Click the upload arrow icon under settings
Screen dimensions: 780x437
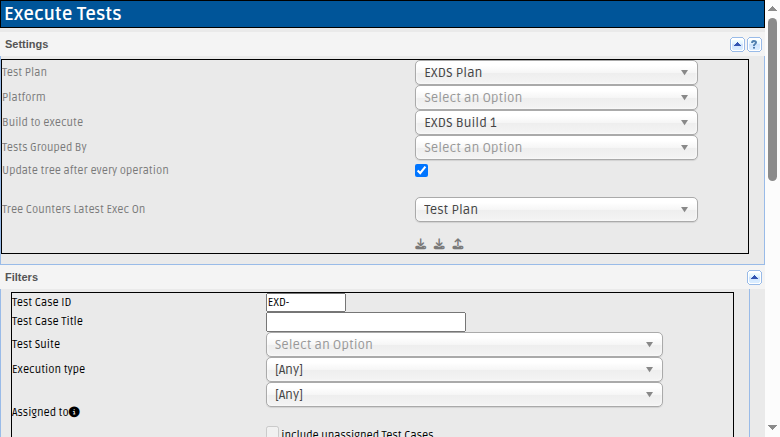tap(458, 244)
